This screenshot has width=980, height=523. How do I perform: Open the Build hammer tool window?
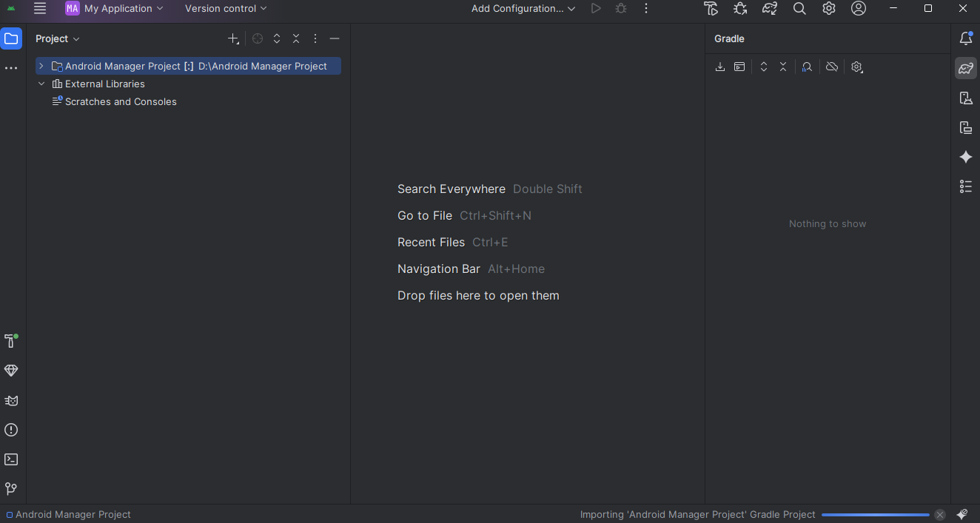coord(11,341)
